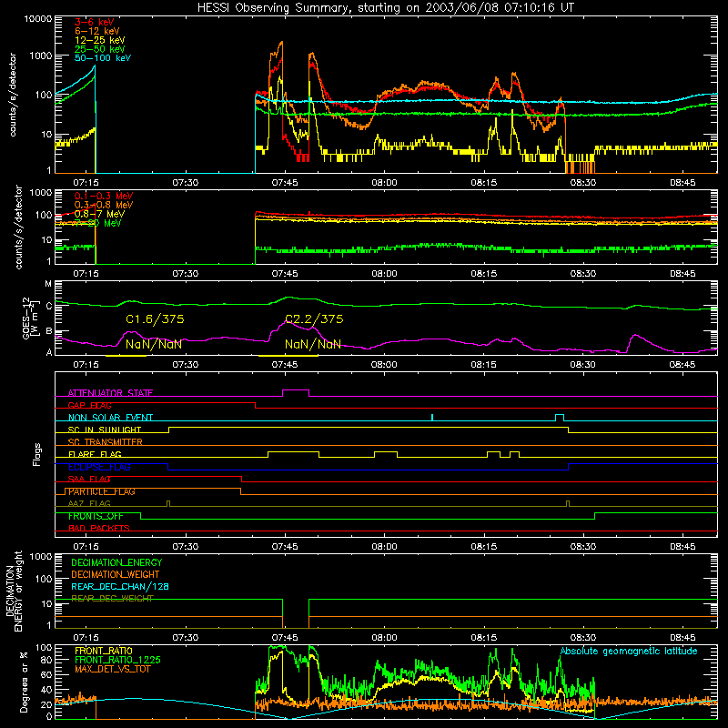Click the HESSI Observing Summary plot title
The width and height of the screenshot is (728, 728).
coord(385,7)
